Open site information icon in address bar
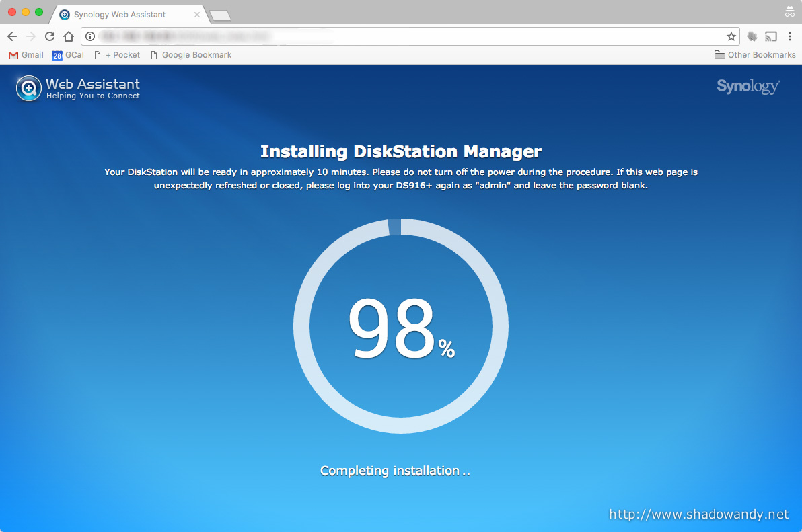This screenshot has height=532, width=802. coord(90,36)
